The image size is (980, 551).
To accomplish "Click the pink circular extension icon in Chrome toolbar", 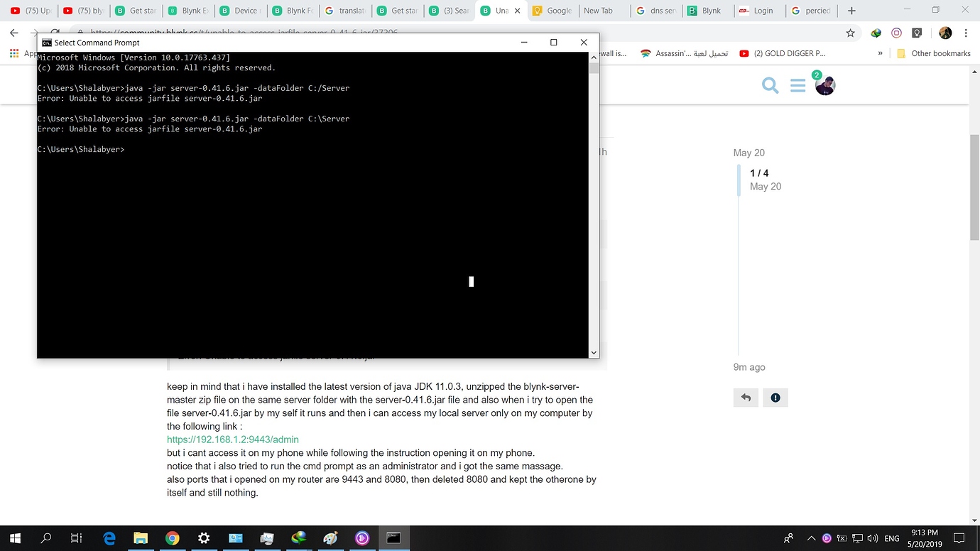I will pos(896,33).
